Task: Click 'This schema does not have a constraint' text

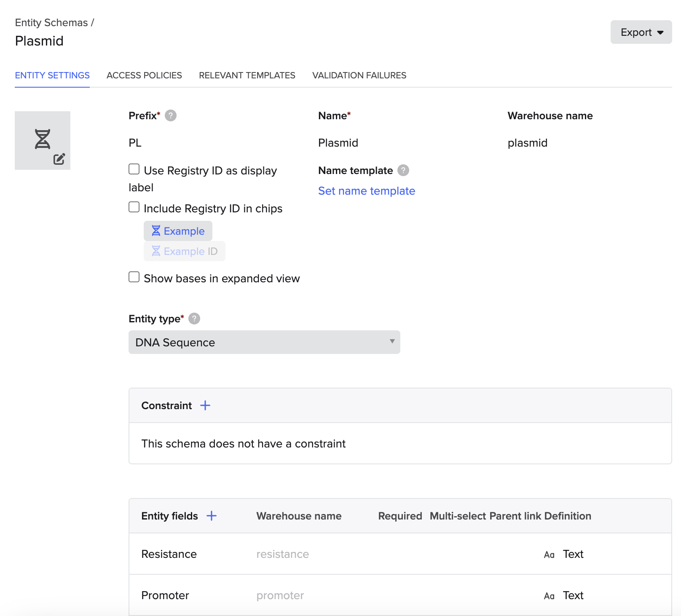Action: (x=243, y=444)
